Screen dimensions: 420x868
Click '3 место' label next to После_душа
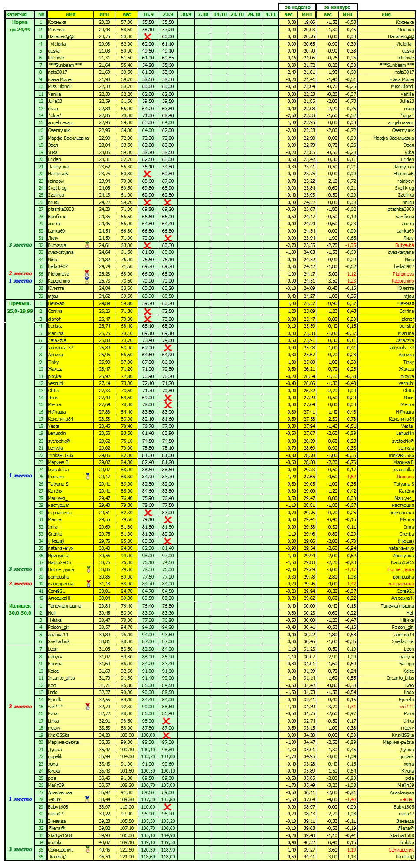pyautogui.click(x=20, y=569)
